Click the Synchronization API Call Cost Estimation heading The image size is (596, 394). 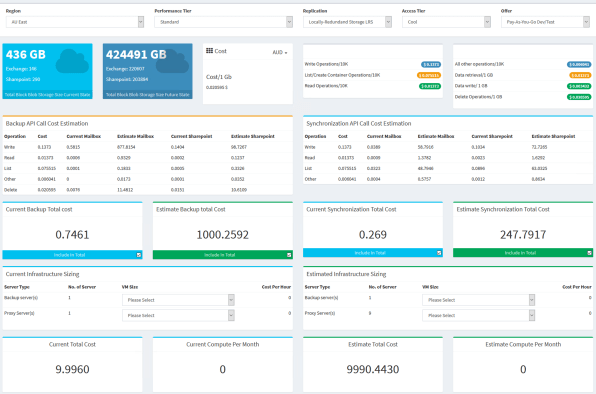358,123
